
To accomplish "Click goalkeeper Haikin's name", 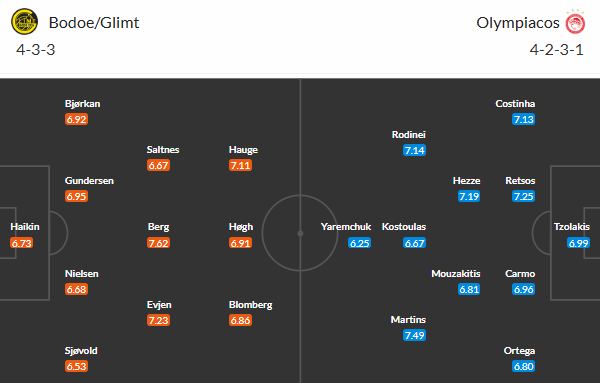I will coord(25,227).
